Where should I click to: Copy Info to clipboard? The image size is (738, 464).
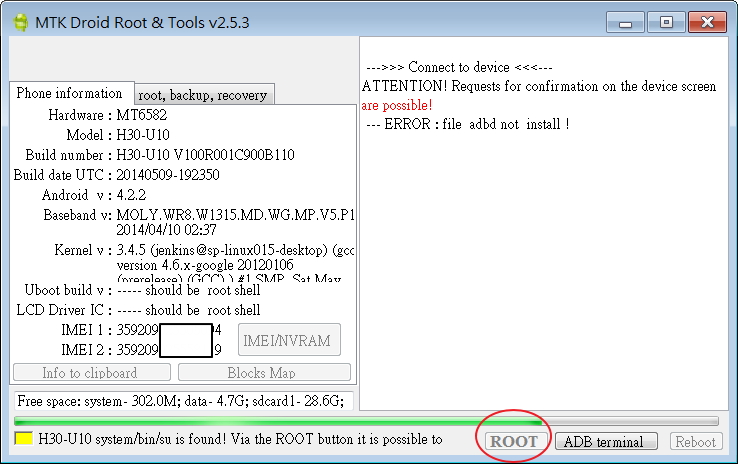(x=92, y=372)
